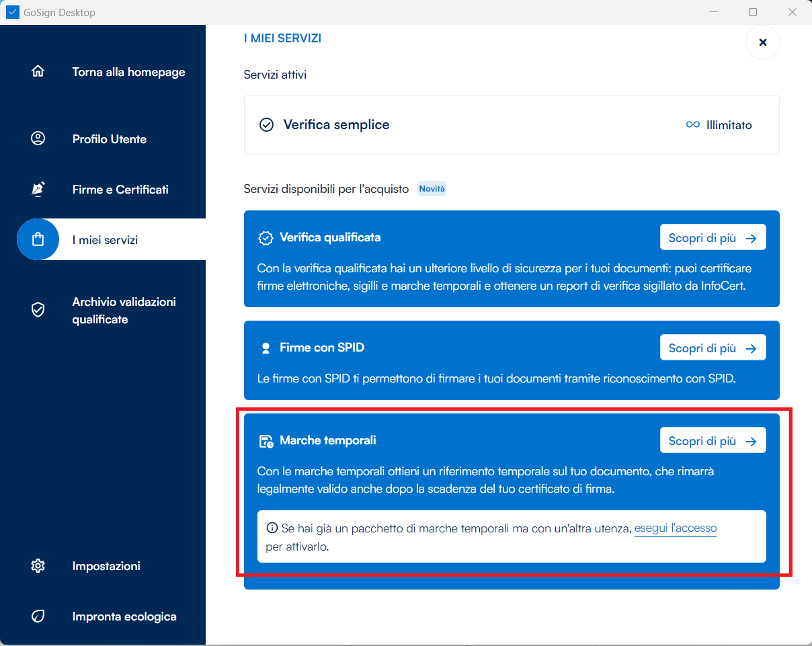Click the Firme con SPID person icon
The width and height of the screenshot is (812, 646).
[266, 348]
